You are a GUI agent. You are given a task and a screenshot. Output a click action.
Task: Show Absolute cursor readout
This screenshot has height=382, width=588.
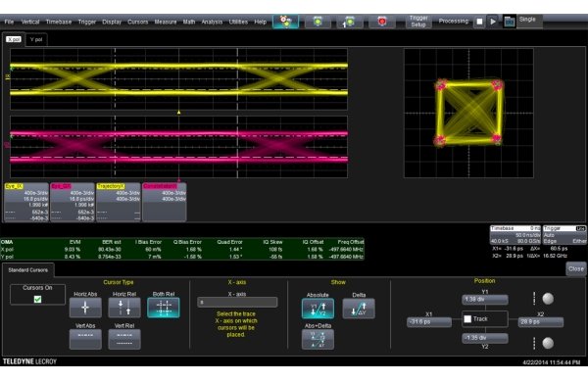318,309
